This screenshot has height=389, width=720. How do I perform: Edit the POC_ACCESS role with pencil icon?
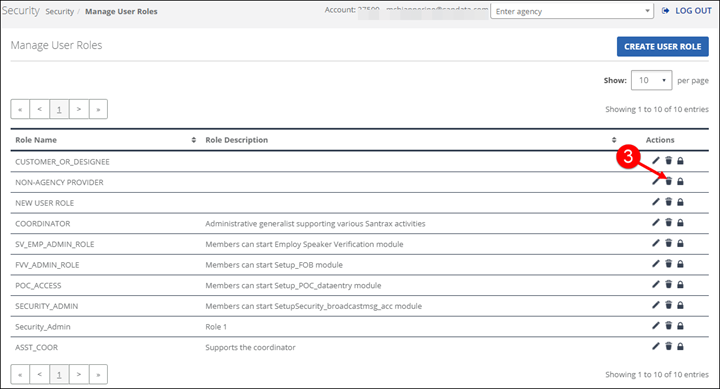tap(656, 284)
